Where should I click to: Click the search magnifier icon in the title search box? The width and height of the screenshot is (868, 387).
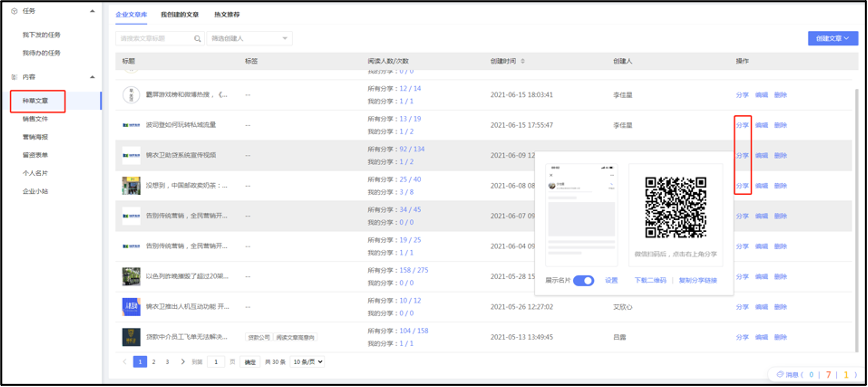tap(197, 39)
